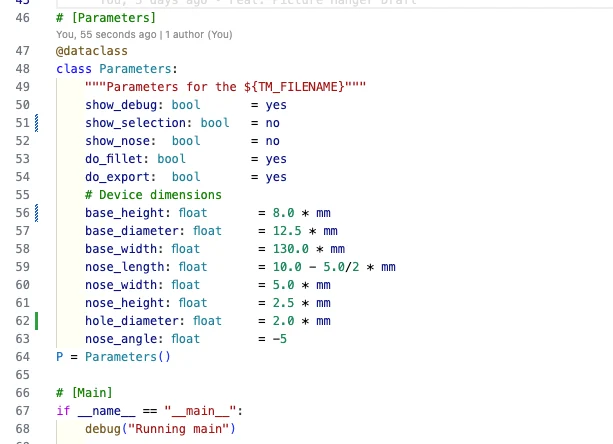Click the float type on hole_diameter line
Image resolution: width=613 pixels, height=444 pixels.
click(x=207, y=321)
